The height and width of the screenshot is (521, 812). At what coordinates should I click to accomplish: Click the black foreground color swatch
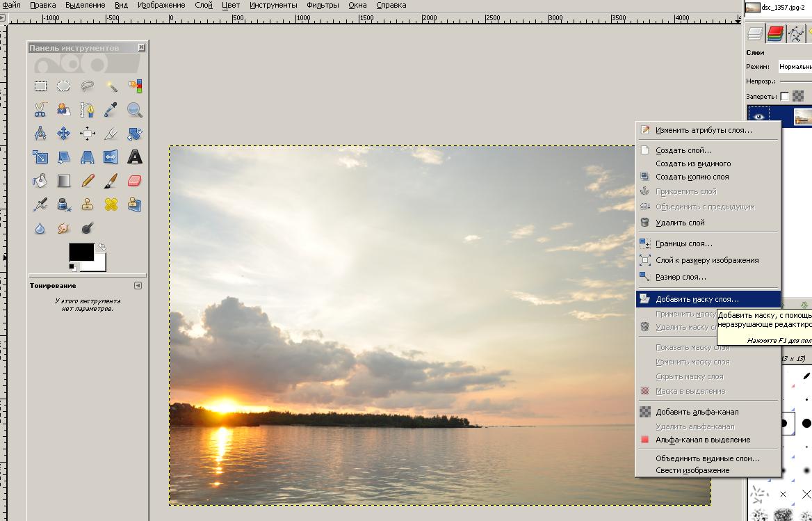(x=81, y=252)
